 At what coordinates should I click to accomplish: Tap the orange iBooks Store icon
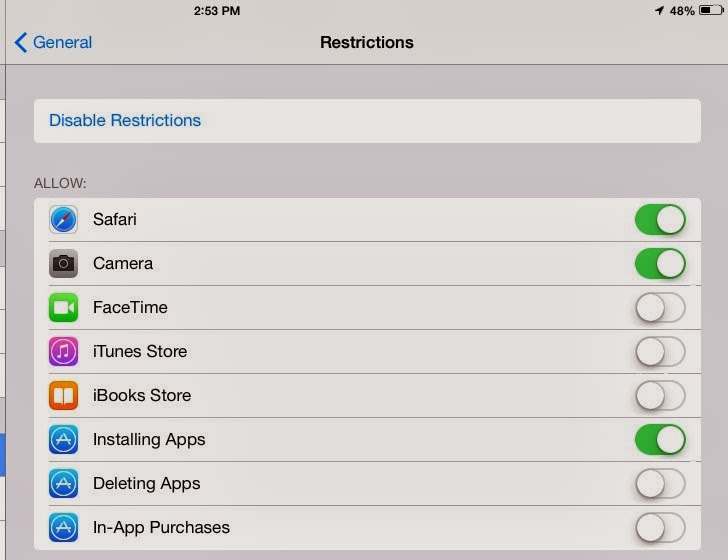point(64,395)
